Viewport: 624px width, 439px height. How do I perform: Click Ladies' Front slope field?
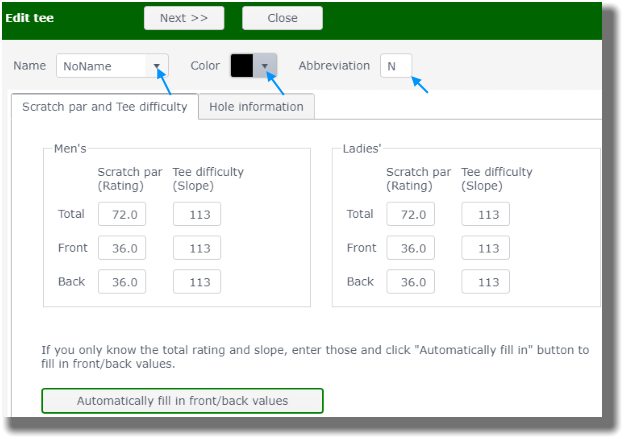(486, 248)
